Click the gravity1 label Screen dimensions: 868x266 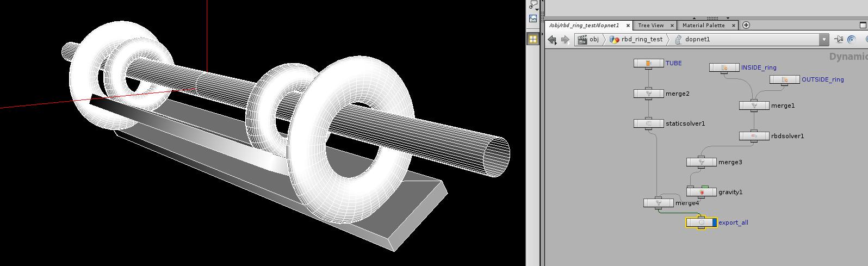click(730, 193)
